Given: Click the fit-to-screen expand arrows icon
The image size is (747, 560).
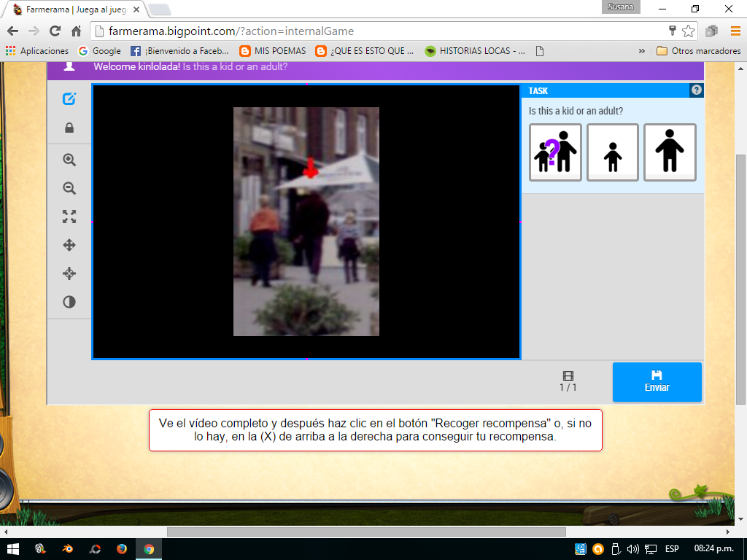Looking at the screenshot, I should click(69, 217).
